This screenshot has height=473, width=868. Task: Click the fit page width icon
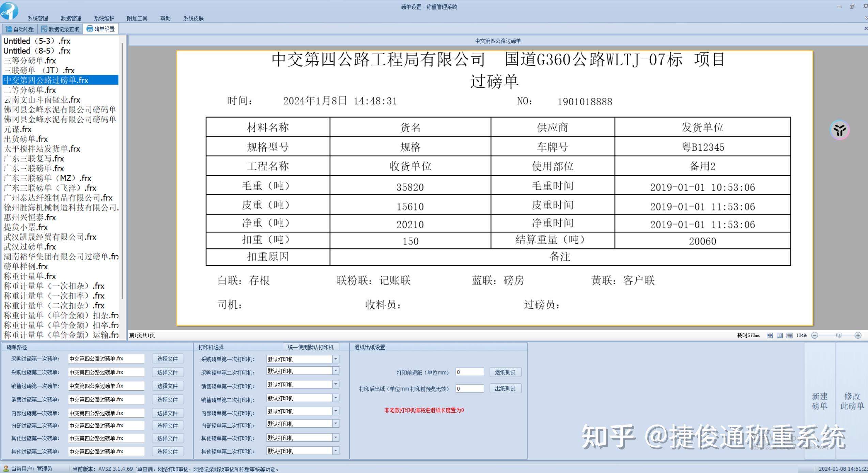coord(770,336)
